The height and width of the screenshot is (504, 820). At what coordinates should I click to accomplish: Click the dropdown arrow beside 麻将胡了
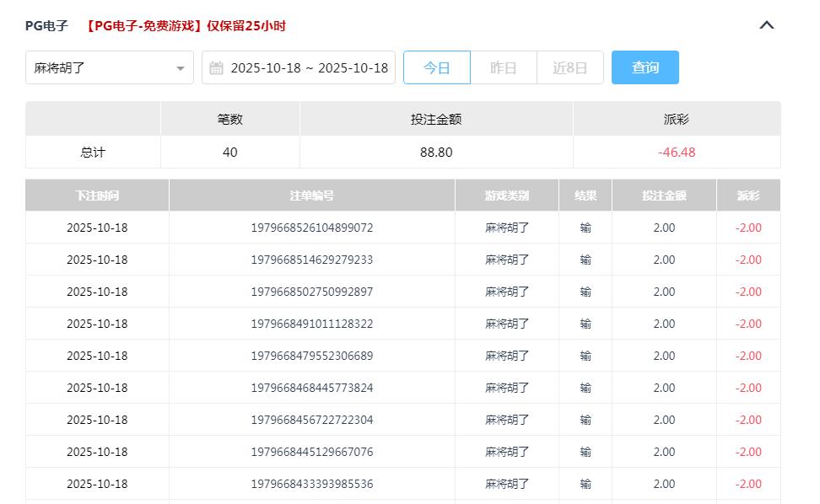click(x=181, y=67)
